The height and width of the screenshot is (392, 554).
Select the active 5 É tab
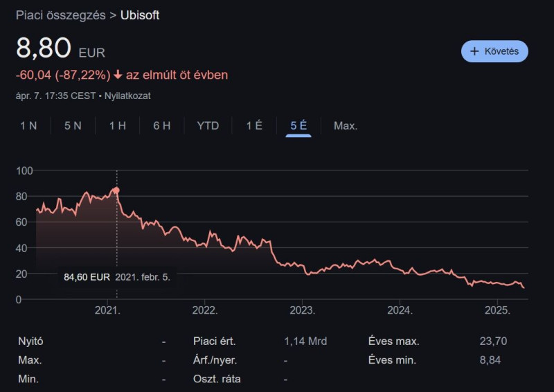[x=298, y=125]
